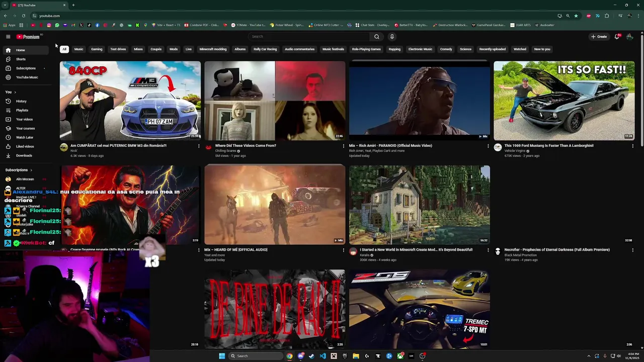Image resolution: width=644 pixels, height=362 pixels.
Task: Open options for Where Did These Videos video
Action: 344,146
